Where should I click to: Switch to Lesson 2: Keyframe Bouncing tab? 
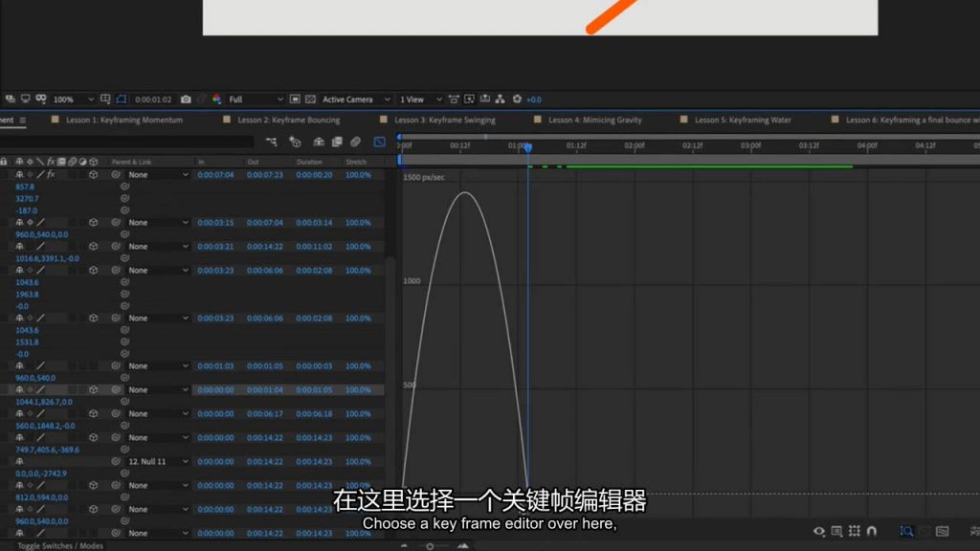click(x=289, y=120)
